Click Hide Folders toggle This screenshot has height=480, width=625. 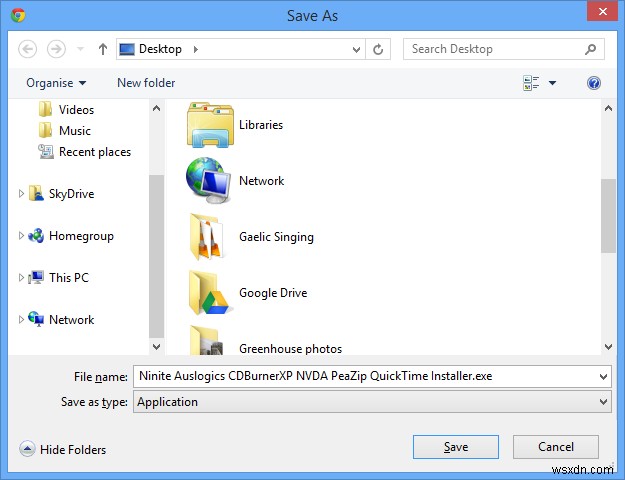point(63,449)
